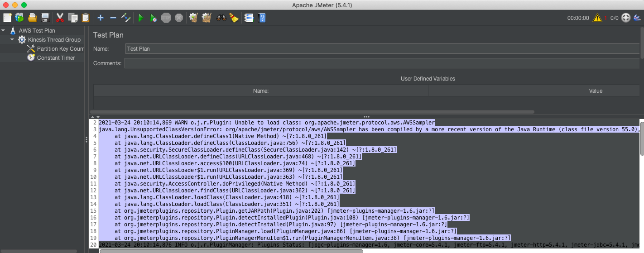This screenshot has width=644, height=253.
Task: Click the Toggle enable/disable icon
Action: point(126,18)
